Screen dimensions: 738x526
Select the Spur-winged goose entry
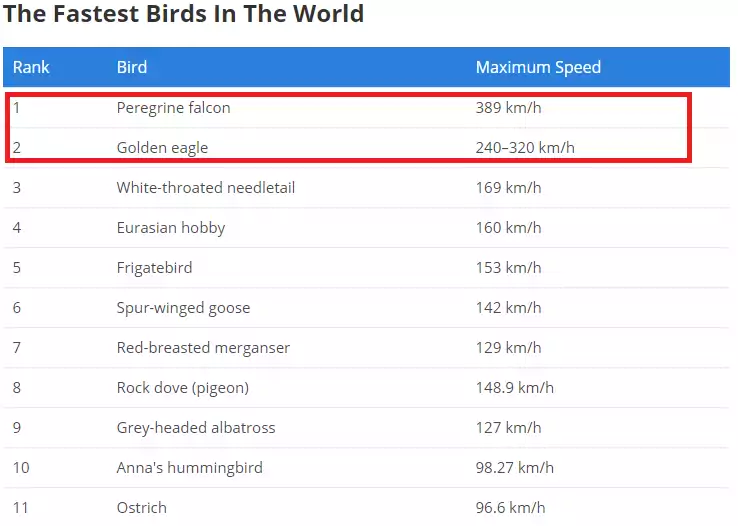coord(184,308)
